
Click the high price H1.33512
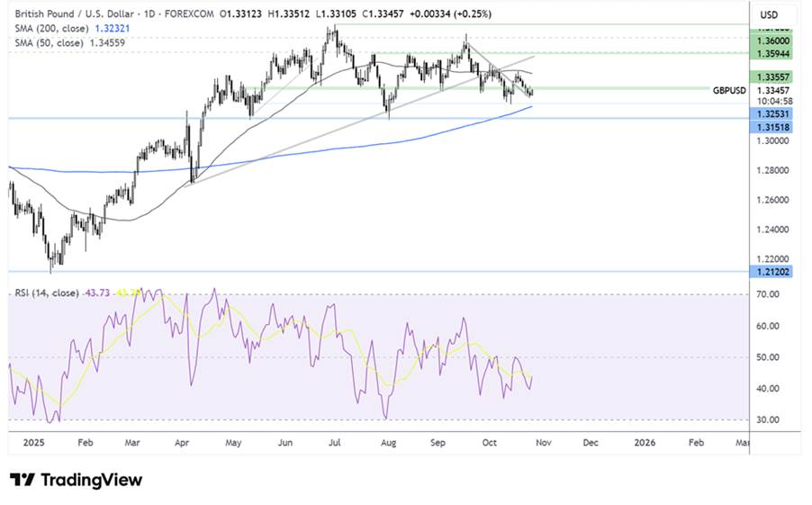tap(288, 14)
